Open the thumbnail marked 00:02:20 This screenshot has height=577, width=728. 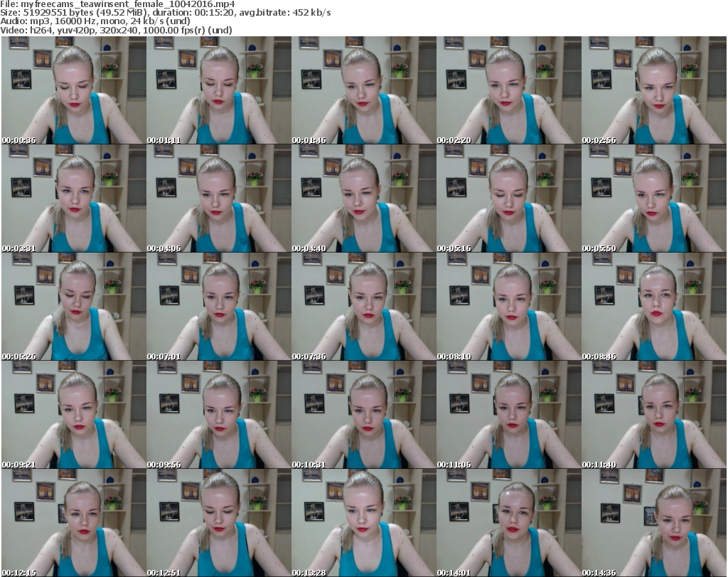coord(508,90)
